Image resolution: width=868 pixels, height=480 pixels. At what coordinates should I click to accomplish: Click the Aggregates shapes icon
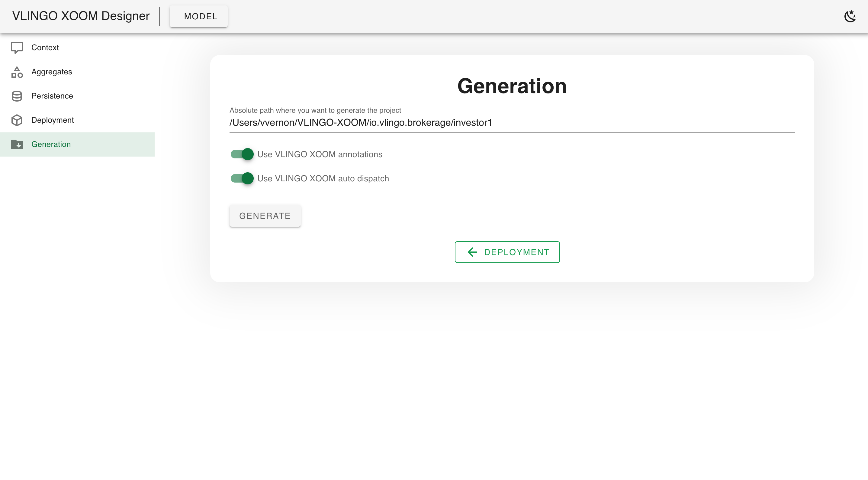click(17, 72)
